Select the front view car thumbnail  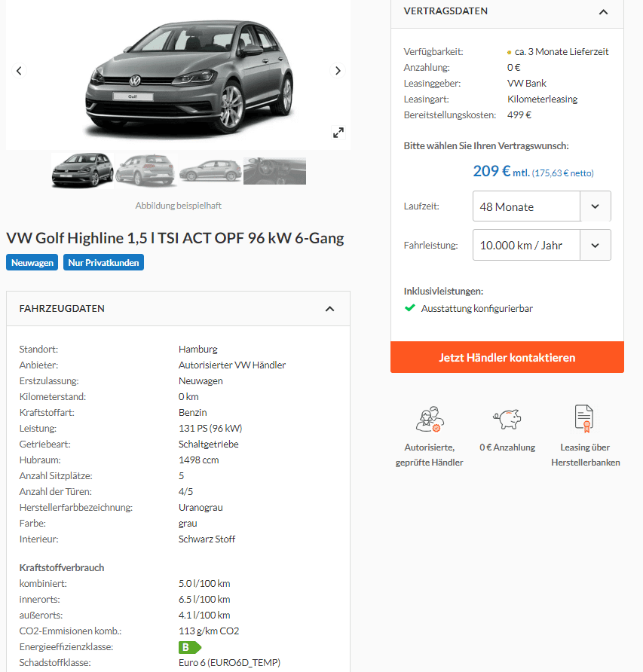[x=82, y=171]
